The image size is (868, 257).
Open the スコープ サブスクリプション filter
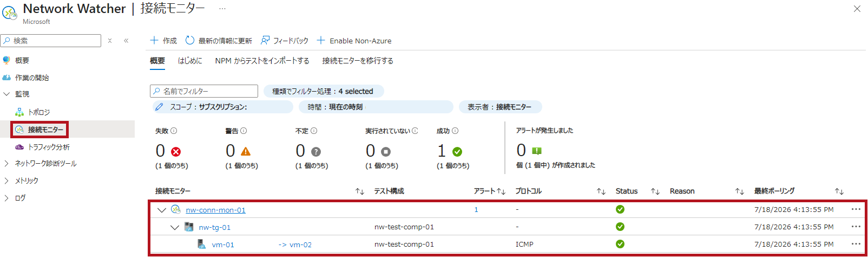222,107
